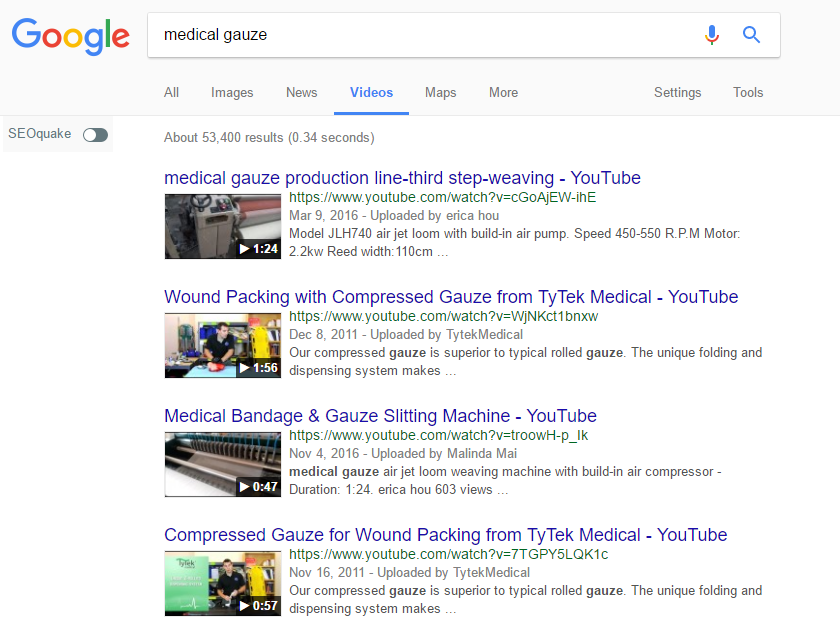Image resolution: width=840 pixels, height=641 pixels.
Task: Switch to the All tab
Action: pyautogui.click(x=171, y=92)
